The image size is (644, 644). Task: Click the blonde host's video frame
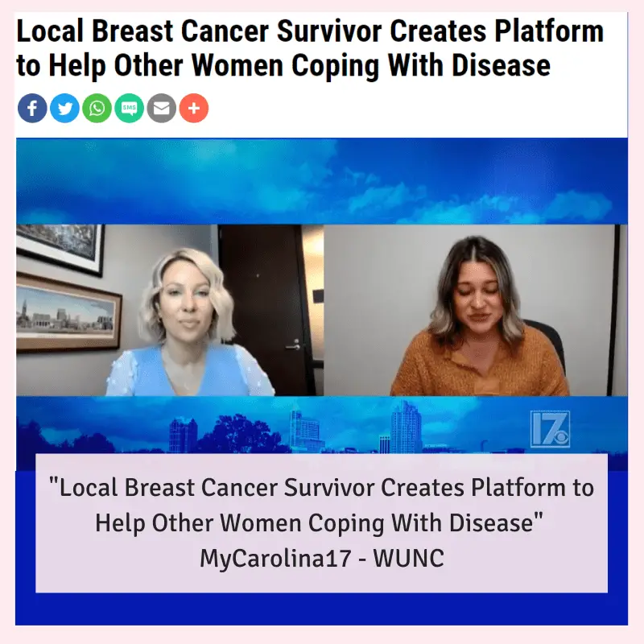click(x=170, y=310)
